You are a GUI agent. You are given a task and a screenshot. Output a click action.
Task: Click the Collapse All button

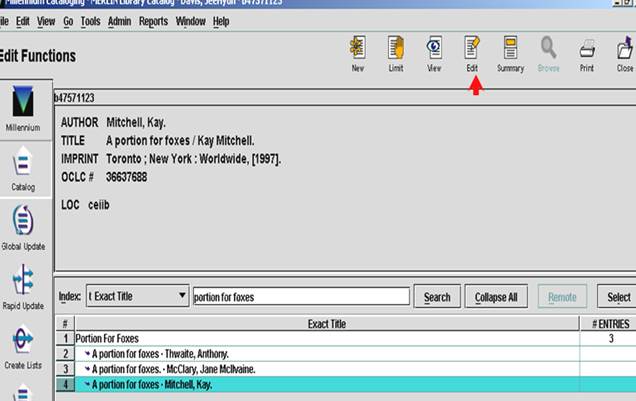pyautogui.click(x=496, y=297)
